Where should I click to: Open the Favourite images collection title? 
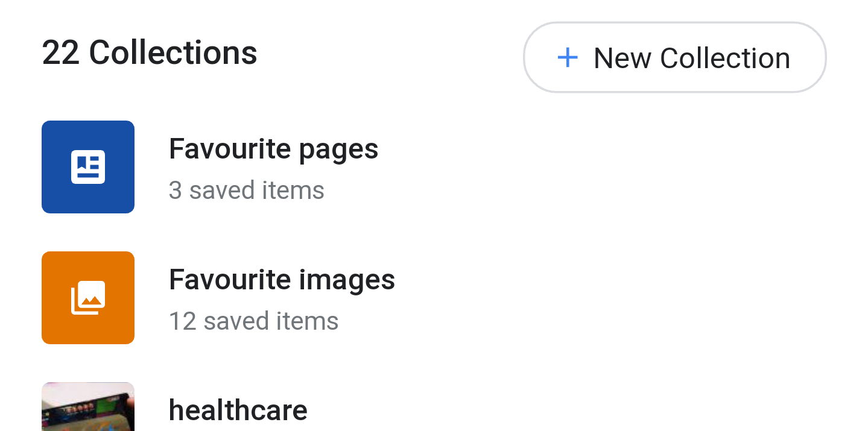[x=282, y=280]
